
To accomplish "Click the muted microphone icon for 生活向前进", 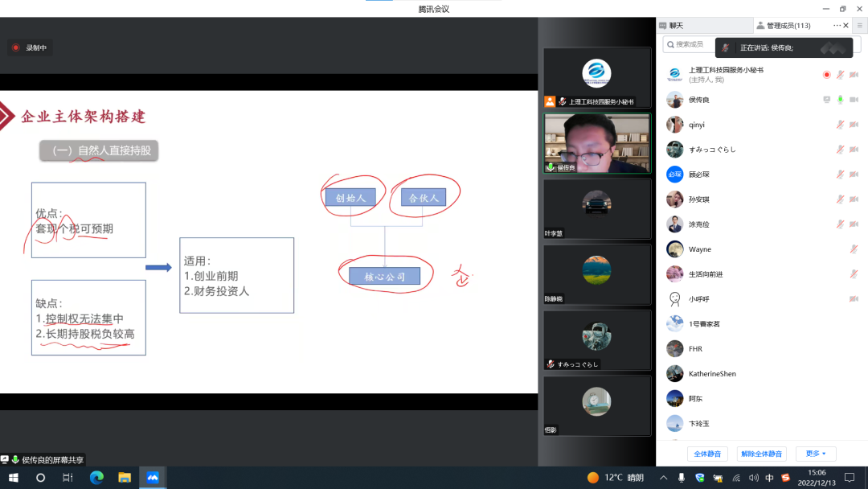I will coord(854,274).
